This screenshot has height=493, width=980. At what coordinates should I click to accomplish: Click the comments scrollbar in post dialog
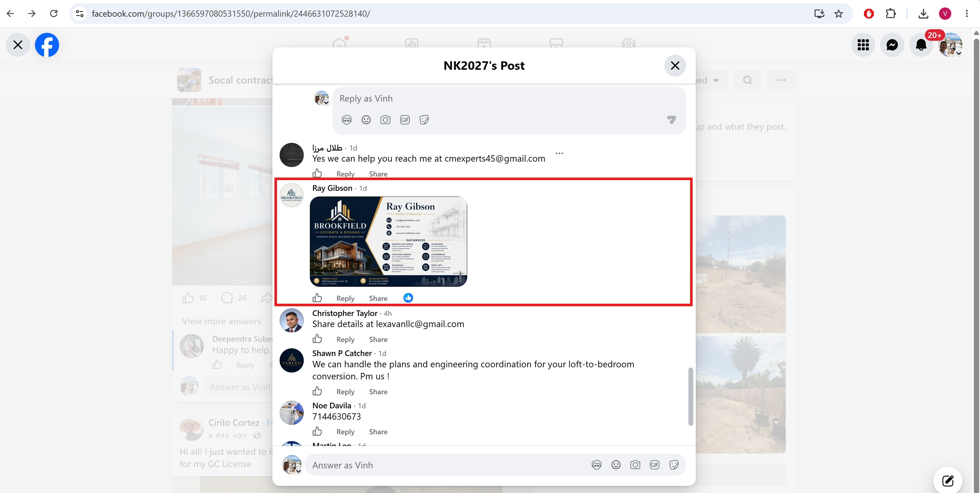[690, 396]
